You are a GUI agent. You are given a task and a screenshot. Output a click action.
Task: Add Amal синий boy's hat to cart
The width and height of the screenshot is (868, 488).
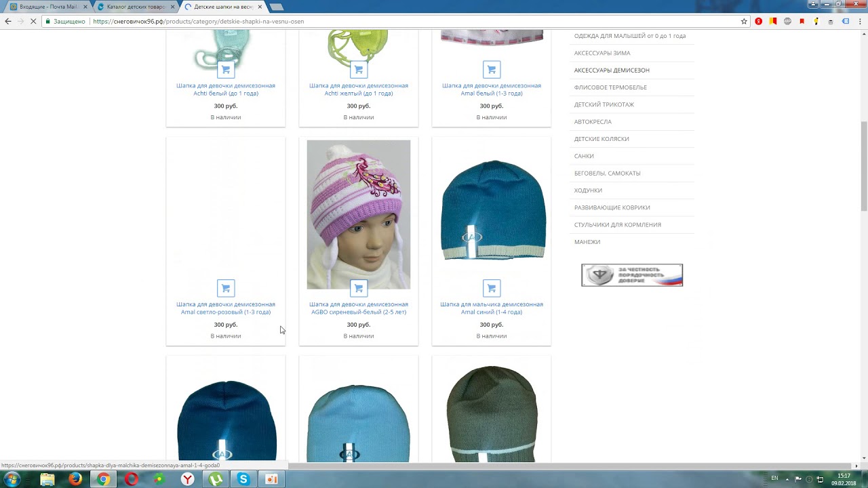pos(492,288)
